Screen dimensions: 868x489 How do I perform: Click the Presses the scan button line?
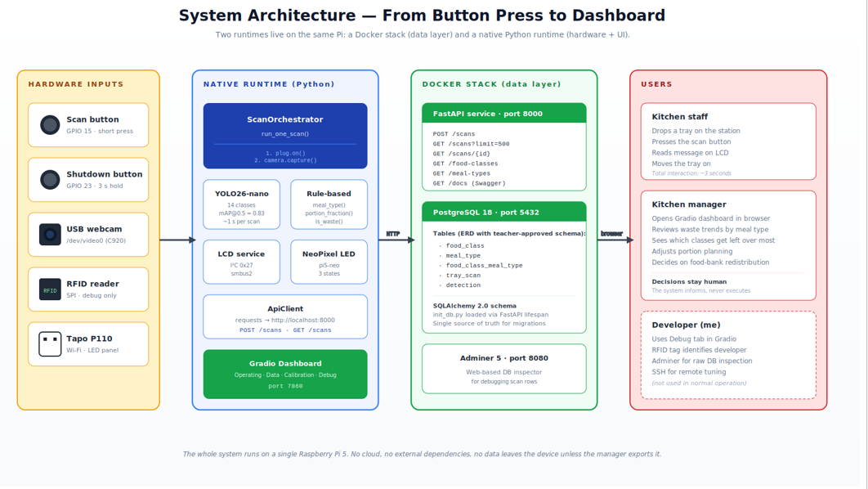[691, 141]
